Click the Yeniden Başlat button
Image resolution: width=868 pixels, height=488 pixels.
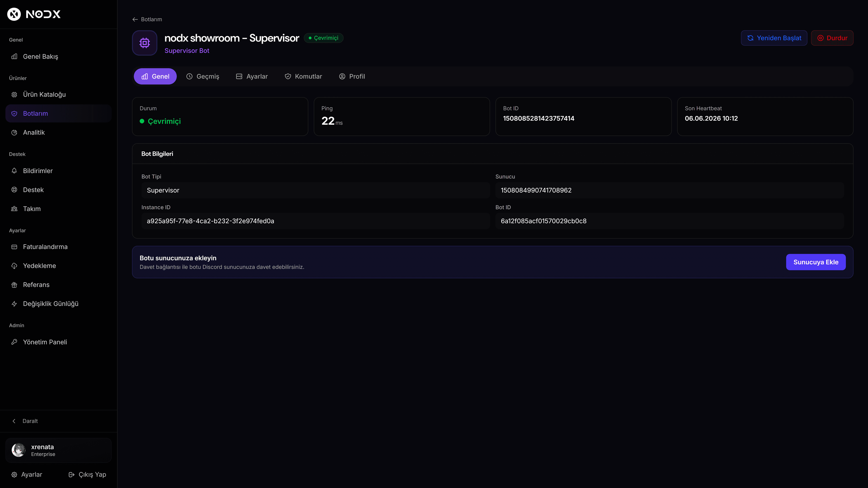(774, 38)
